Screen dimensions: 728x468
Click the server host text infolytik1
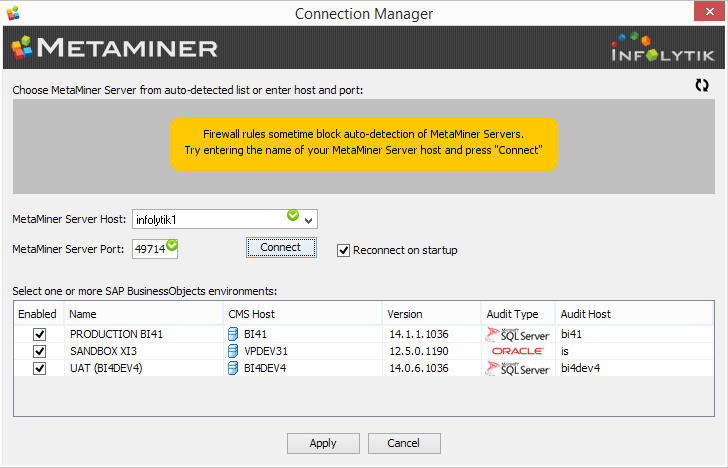156,220
